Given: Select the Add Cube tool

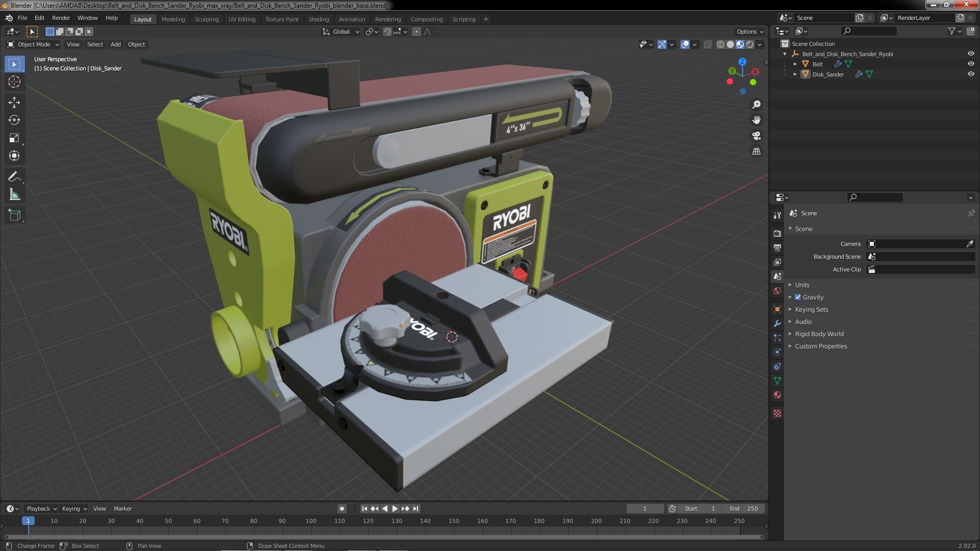Looking at the screenshot, I should pyautogui.click(x=14, y=215).
